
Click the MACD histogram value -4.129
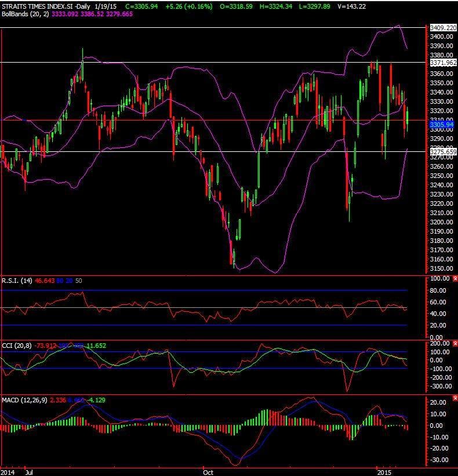click(97, 400)
